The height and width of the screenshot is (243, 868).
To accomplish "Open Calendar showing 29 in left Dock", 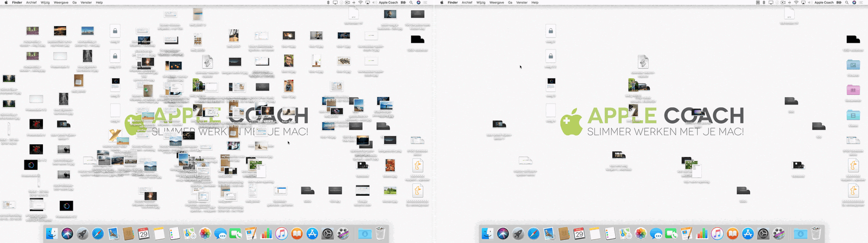I will [x=143, y=234].
